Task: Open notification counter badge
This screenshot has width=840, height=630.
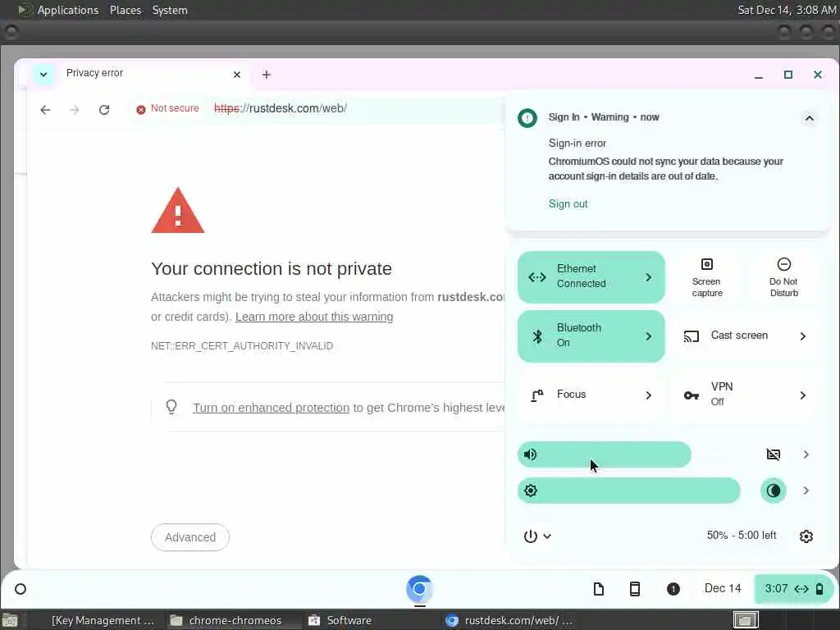Action: coord(673,589)
